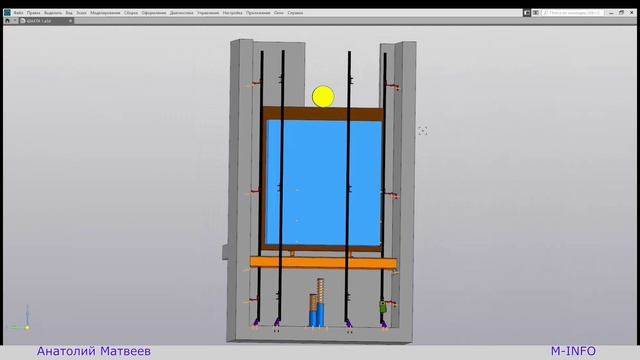Screen dimensions: 640x360
Task: Open the Правка menu
Action: coord(33,13)
